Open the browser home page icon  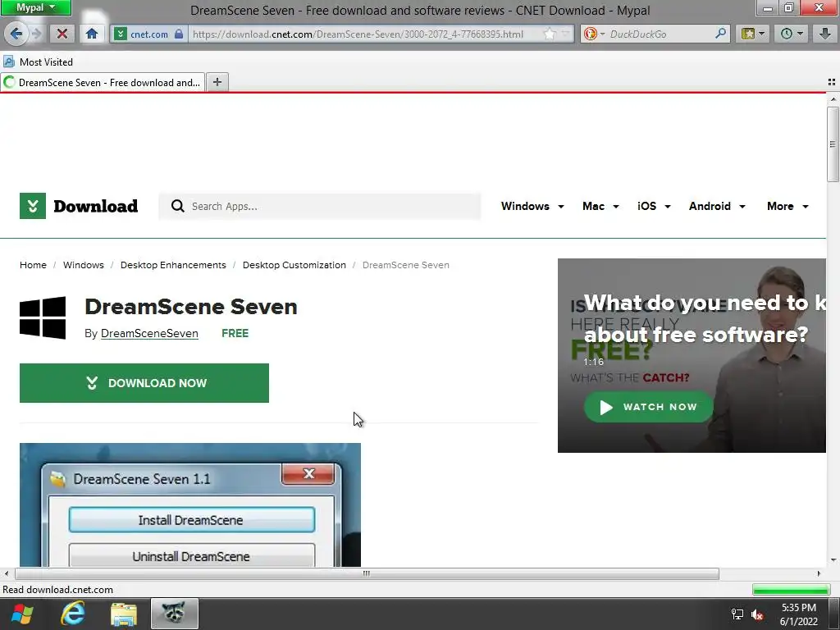tap(92, 34)
